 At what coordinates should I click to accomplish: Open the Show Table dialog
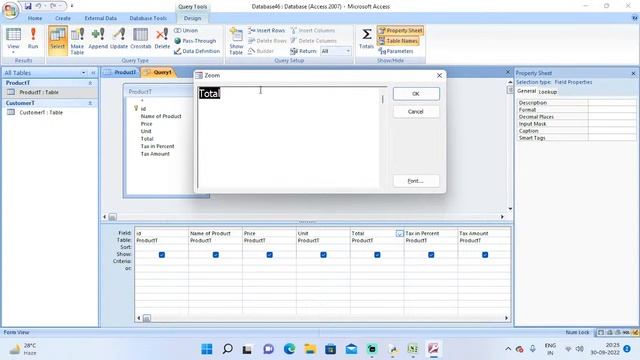coord(236,41)
